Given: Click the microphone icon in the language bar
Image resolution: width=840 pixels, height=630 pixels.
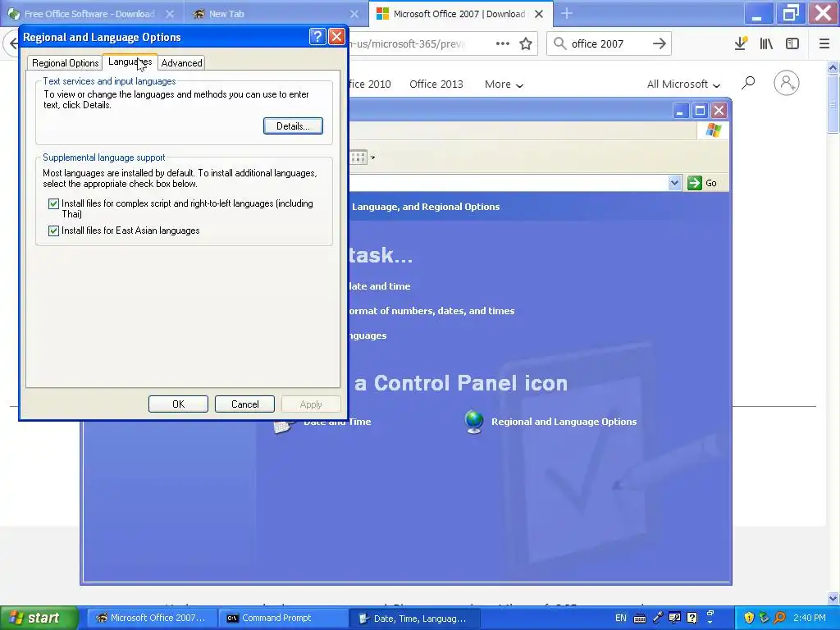Looking at the screenshot, I should tap(657, 618).
